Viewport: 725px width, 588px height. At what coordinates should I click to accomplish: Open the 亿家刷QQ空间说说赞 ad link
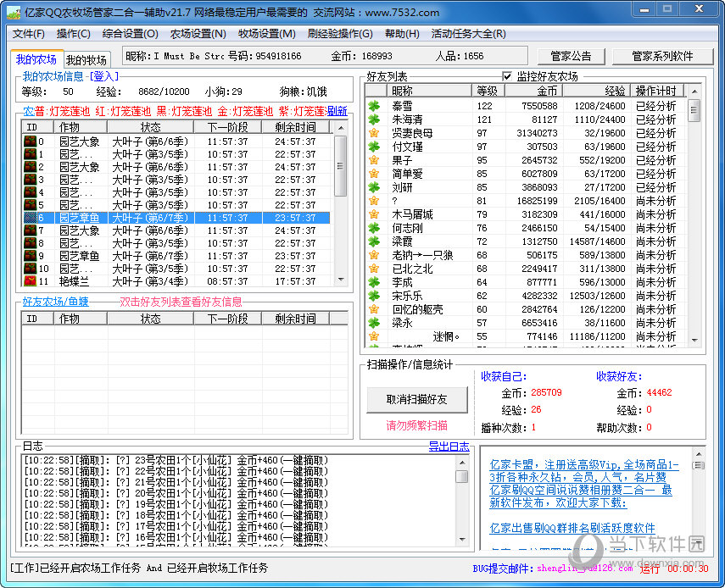coord(581,496)
